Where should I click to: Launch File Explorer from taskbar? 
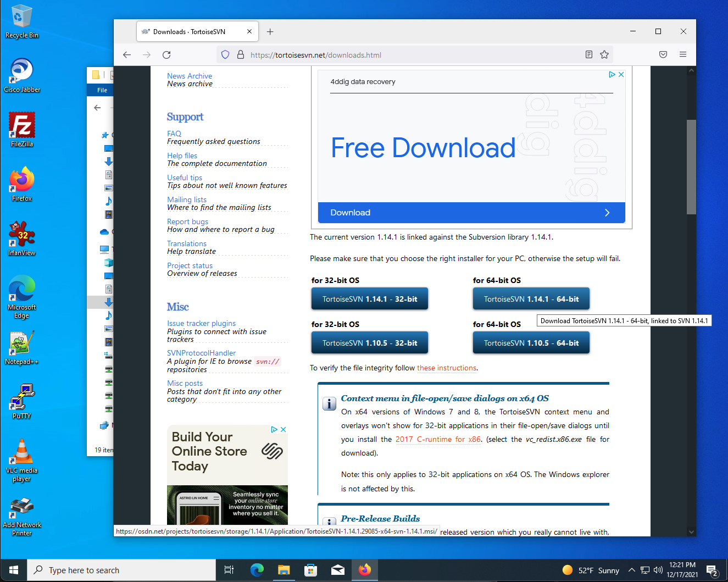[x=284, y=570]
